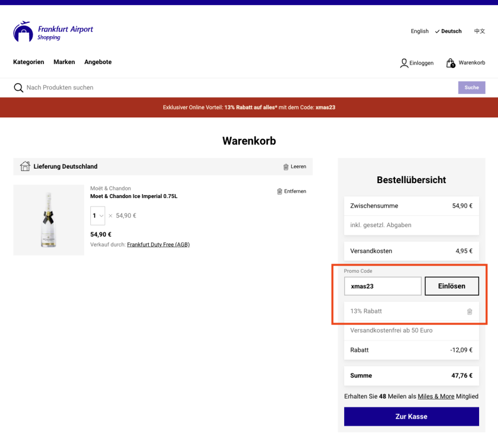Click the inkl. gesetzl. Abgaben text
This screenshot has height=448, width=498.
pos(381,225)
